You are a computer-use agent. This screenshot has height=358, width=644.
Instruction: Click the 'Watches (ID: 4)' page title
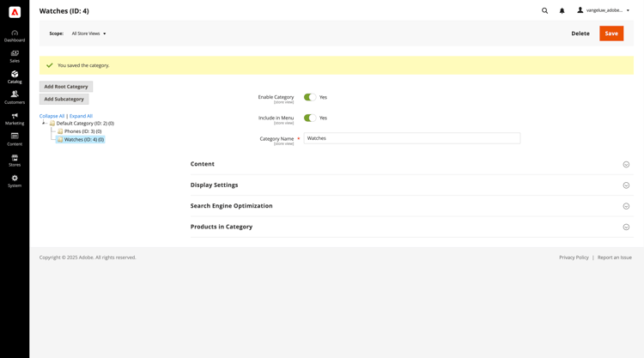coord(64,11)
